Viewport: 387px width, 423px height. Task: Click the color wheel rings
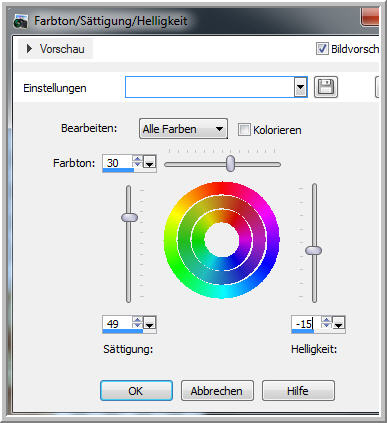point(222,240)
